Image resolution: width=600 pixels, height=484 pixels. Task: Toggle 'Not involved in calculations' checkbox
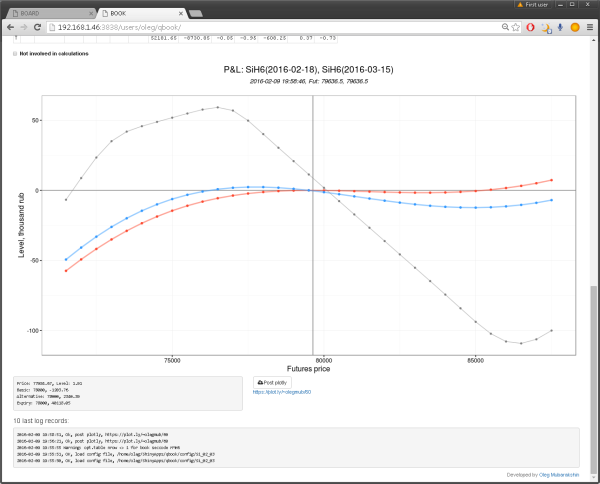tap(15, 54)
